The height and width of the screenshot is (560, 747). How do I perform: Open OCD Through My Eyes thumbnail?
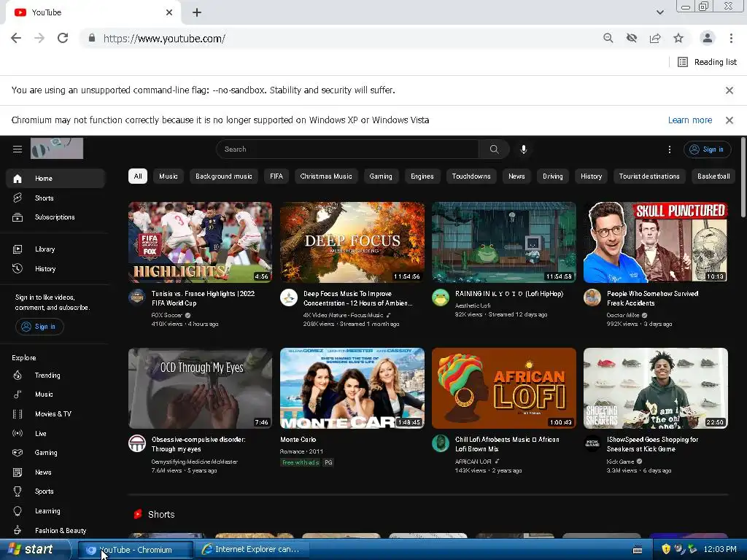click(200, 388)
